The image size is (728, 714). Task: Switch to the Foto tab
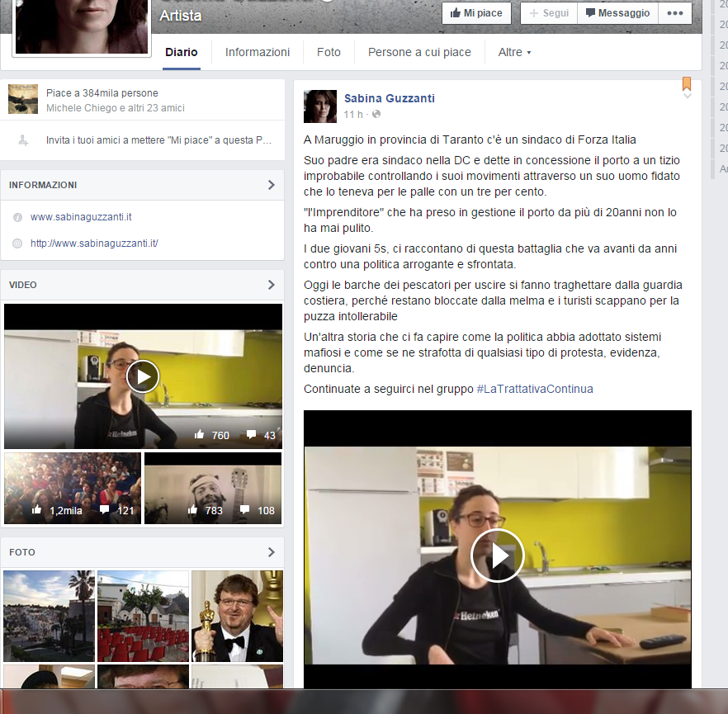click(x=329, y=52)
